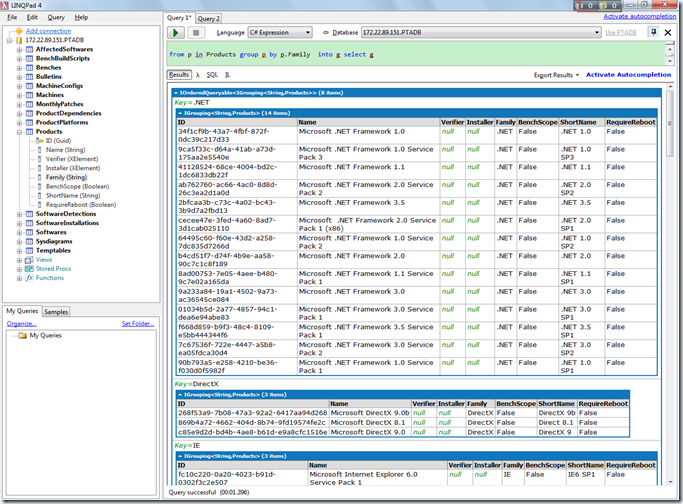
Task: Click the ID (Guid) key column icon
Action: 40,141
